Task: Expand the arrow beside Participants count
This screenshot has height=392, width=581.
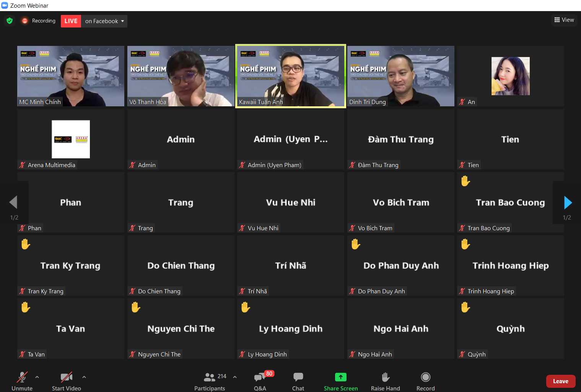Action: 235,377
